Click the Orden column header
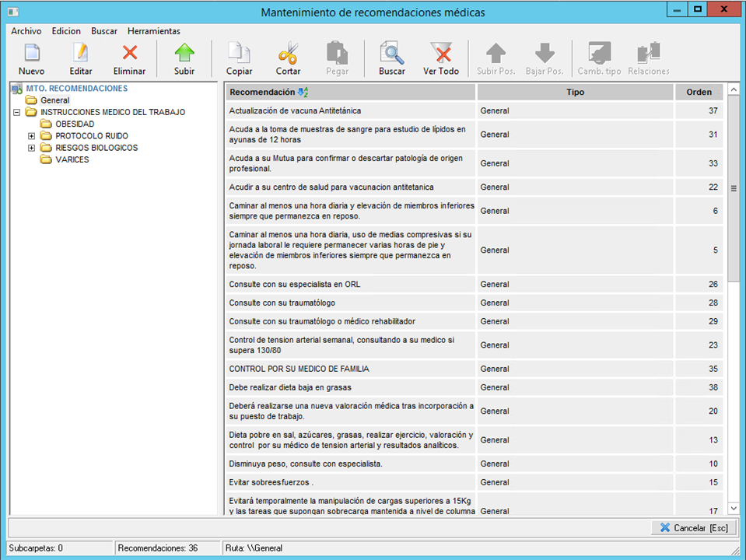The width and height of the screenshot is (746, 560). 699,92
